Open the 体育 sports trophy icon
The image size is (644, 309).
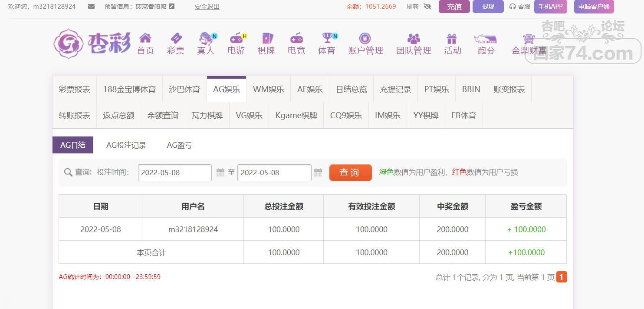(328, 38)
